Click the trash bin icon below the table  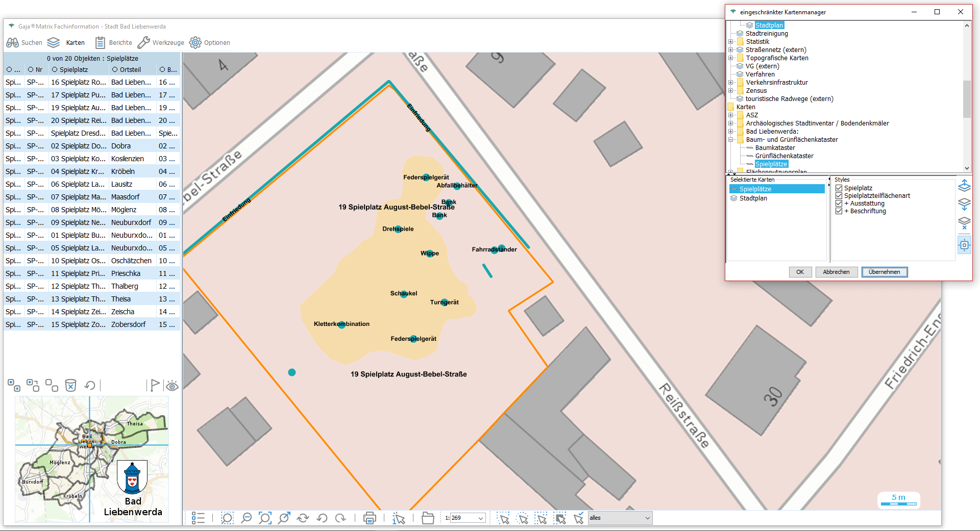tap(71, 385)
